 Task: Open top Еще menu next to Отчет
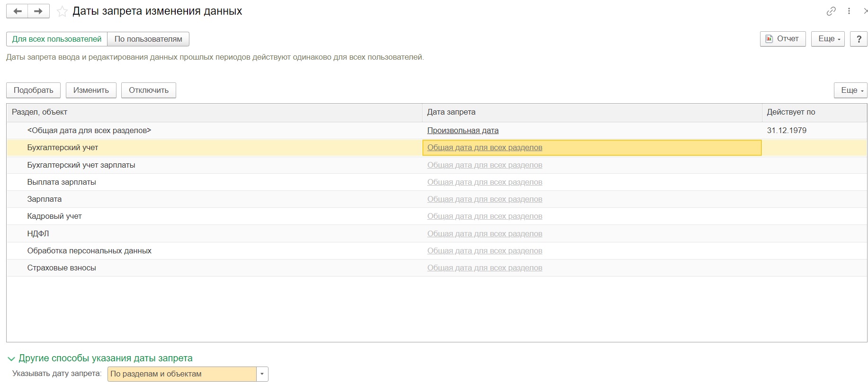[828, 39]
